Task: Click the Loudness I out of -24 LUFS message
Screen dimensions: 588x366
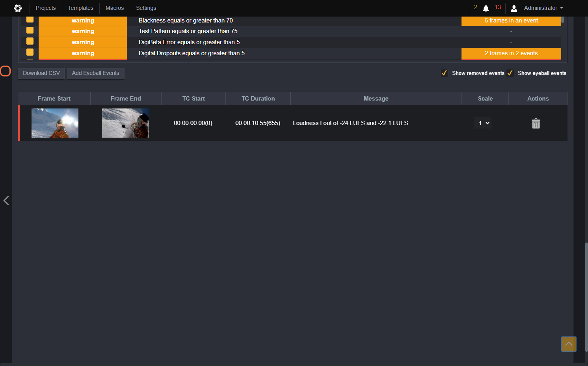Action: (350, 123)
